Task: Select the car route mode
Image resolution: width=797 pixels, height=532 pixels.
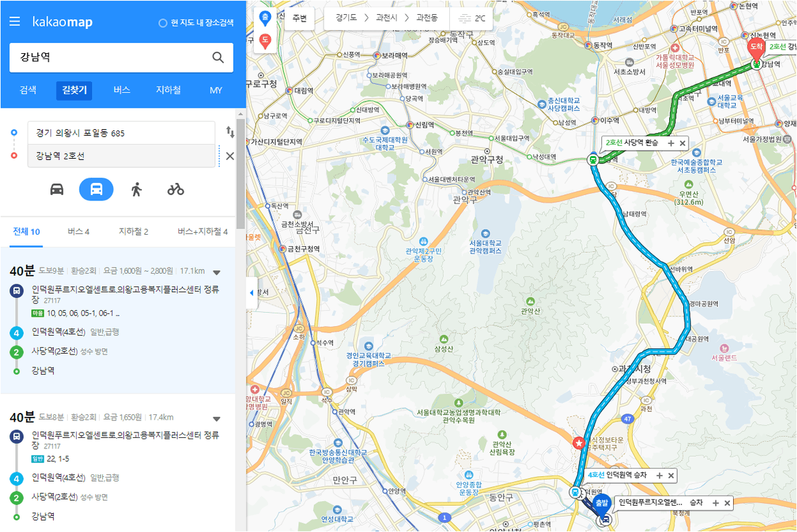Action: (x=57, y=190)
